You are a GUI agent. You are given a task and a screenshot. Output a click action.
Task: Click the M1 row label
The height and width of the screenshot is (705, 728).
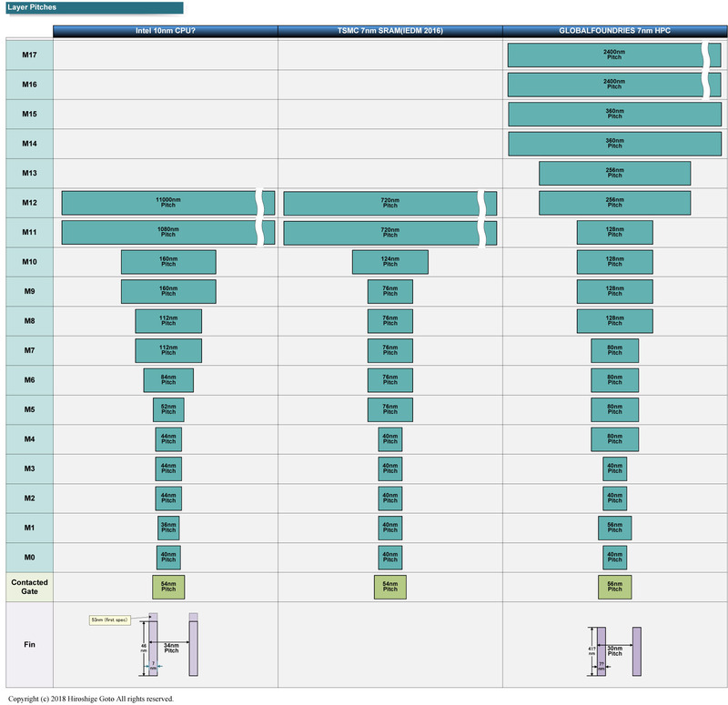(x=29, y=528)
